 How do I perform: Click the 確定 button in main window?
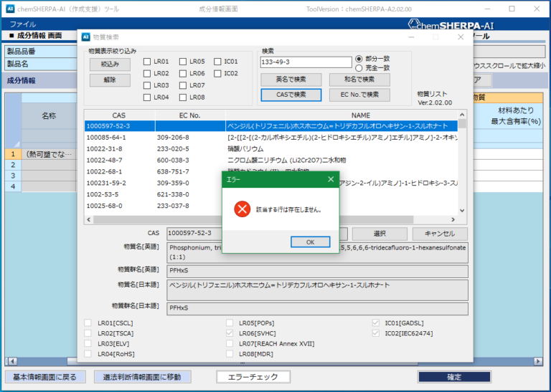(x=454, y=377)
